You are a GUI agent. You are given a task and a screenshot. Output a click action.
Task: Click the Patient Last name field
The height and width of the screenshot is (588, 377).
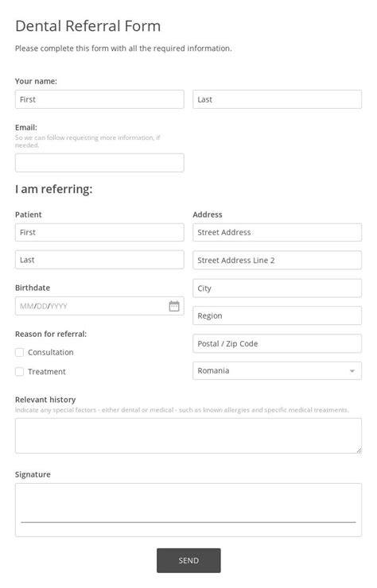click(x=99, y=260)
